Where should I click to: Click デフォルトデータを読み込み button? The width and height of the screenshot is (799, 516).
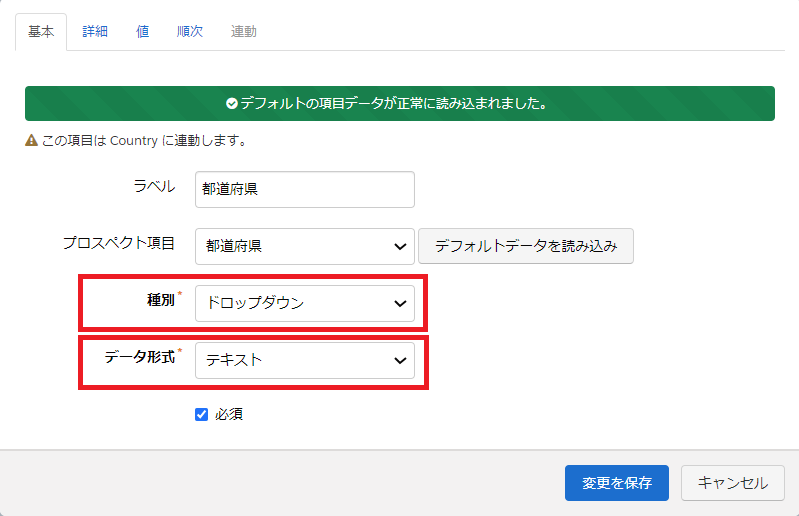coord(526,246)
